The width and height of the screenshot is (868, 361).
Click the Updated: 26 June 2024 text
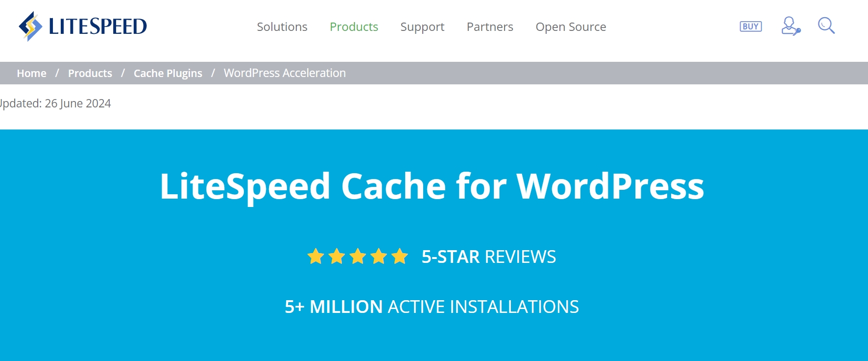55,103
